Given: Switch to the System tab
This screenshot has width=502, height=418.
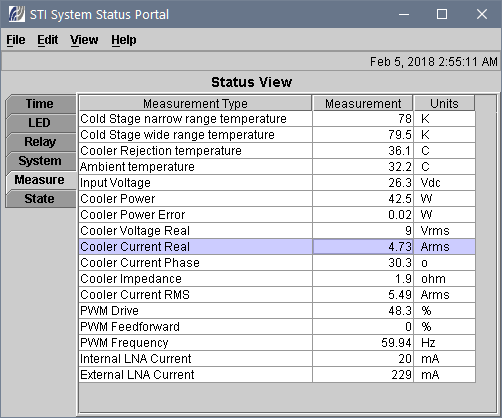Looking at the screenshot, I should 41,161.
